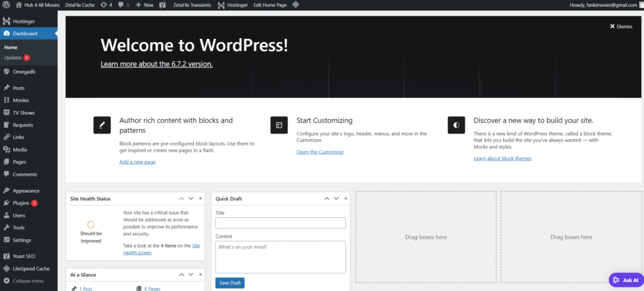Image resolution: width=644 pixels, height=291 pixels.
Task: Open the Site Health screen link
Action: tap(162, 249)
